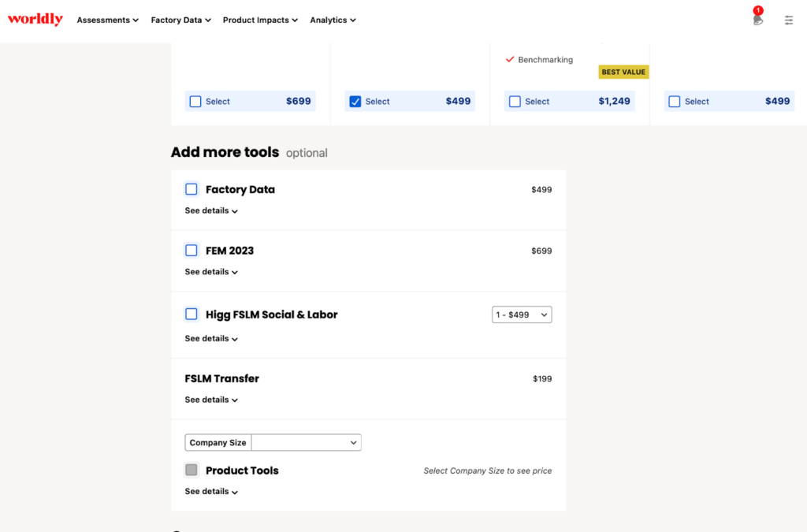The height and width of the screenshot is (532, 807).
Task: Open the 1 - $499 quantity dropdown
Action: point(522,314)
